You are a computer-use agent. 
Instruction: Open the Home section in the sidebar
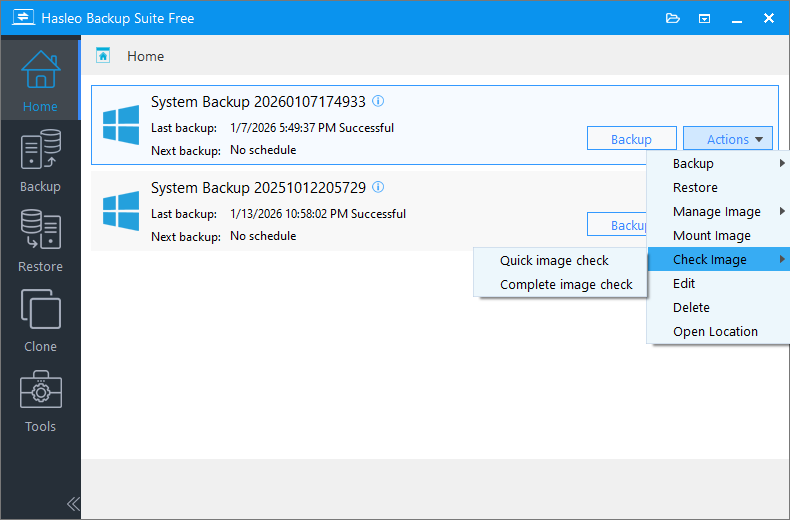click(x=40, y=80)
